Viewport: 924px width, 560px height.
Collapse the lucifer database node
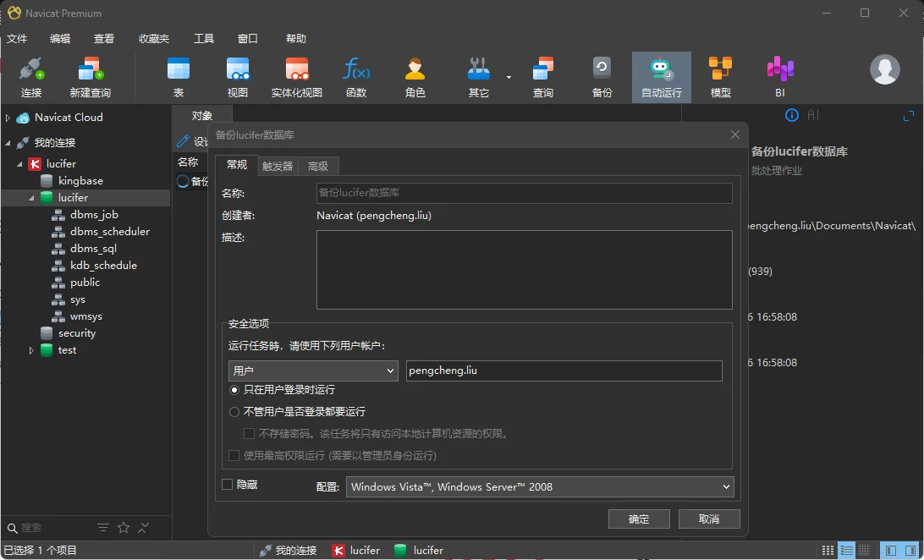31,198
